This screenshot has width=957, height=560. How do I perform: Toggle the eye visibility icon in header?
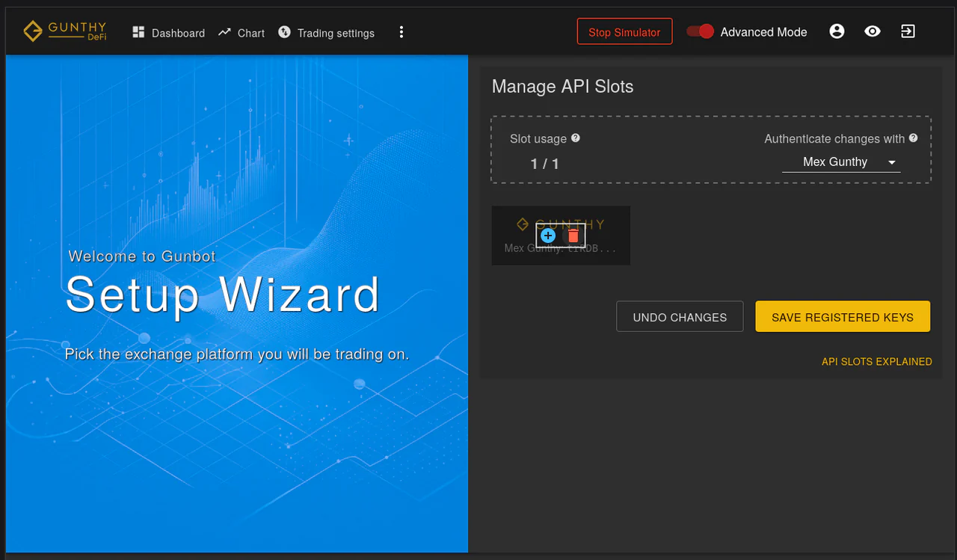(x=873, y=31)
